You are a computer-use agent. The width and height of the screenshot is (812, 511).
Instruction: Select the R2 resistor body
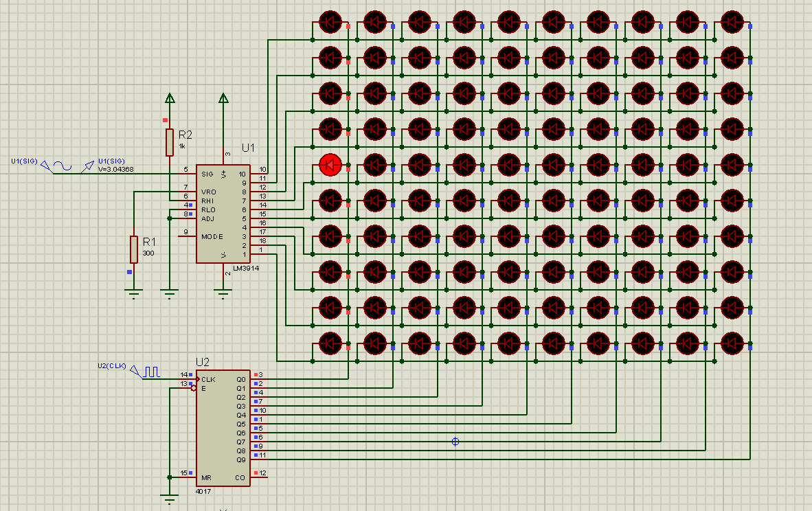170,142
